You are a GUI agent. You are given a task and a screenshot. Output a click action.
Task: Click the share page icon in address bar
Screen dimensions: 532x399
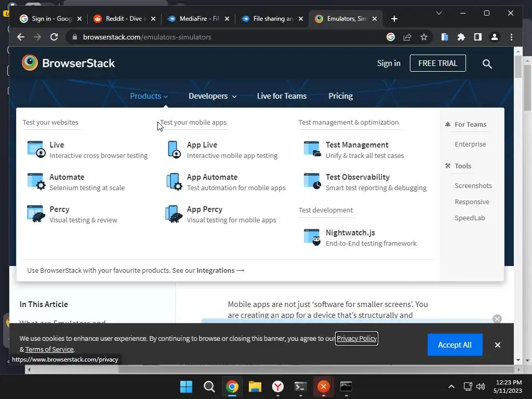click(407, 37)
